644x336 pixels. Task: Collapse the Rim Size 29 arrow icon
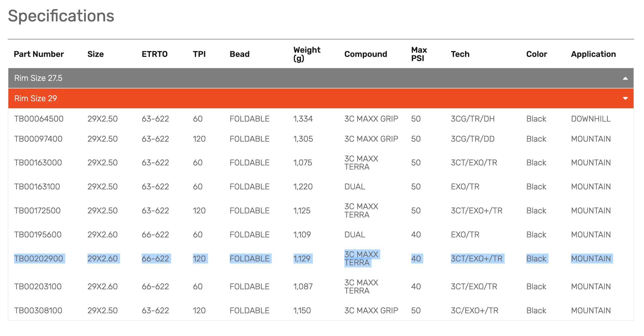[x=625, y=98]
